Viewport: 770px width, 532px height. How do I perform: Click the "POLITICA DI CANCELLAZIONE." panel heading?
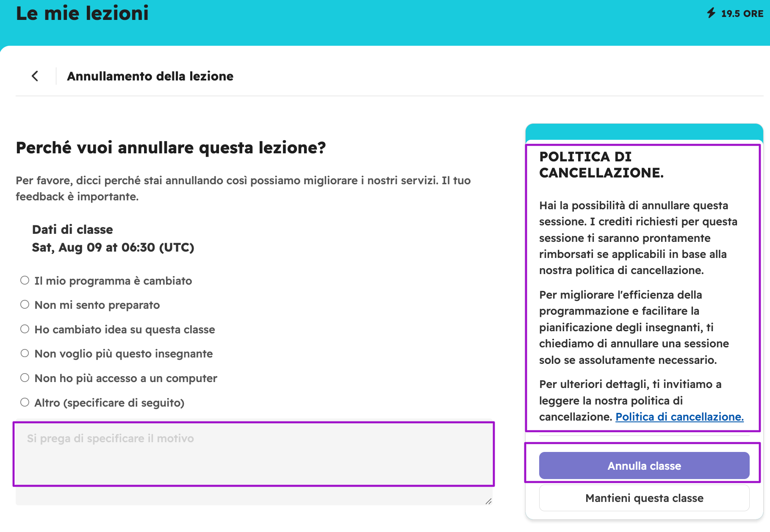[x=601, y=165]
